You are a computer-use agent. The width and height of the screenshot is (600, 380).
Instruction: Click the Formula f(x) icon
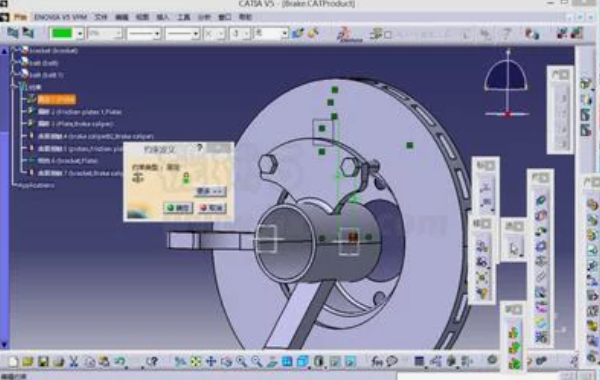click(377, 361)
